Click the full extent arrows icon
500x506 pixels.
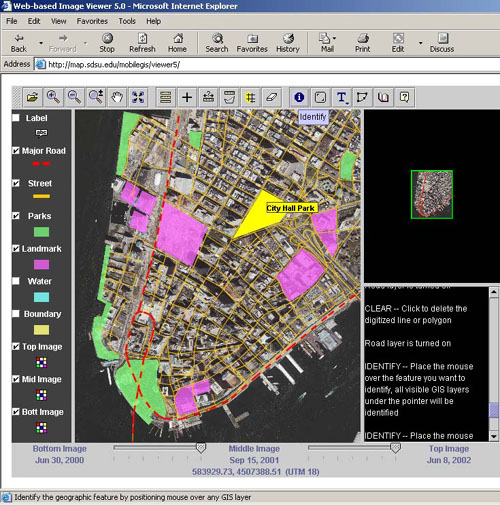(138, 97)
